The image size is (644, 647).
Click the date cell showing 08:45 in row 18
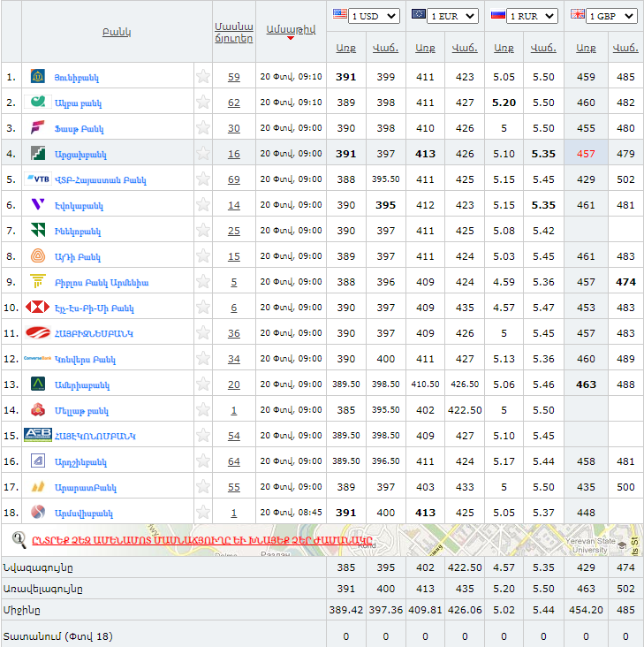[x=291, y=512]
